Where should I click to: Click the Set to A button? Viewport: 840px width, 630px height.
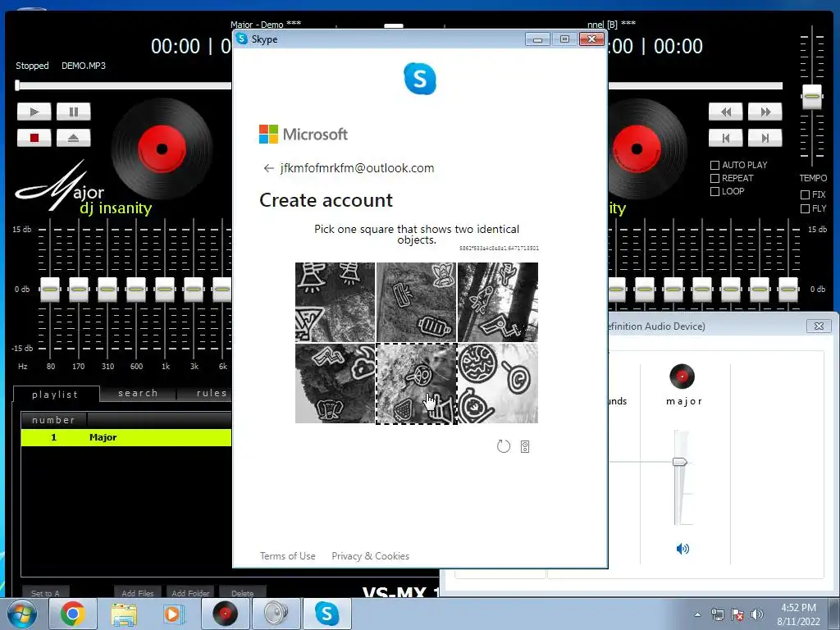[x=45, y=592]
